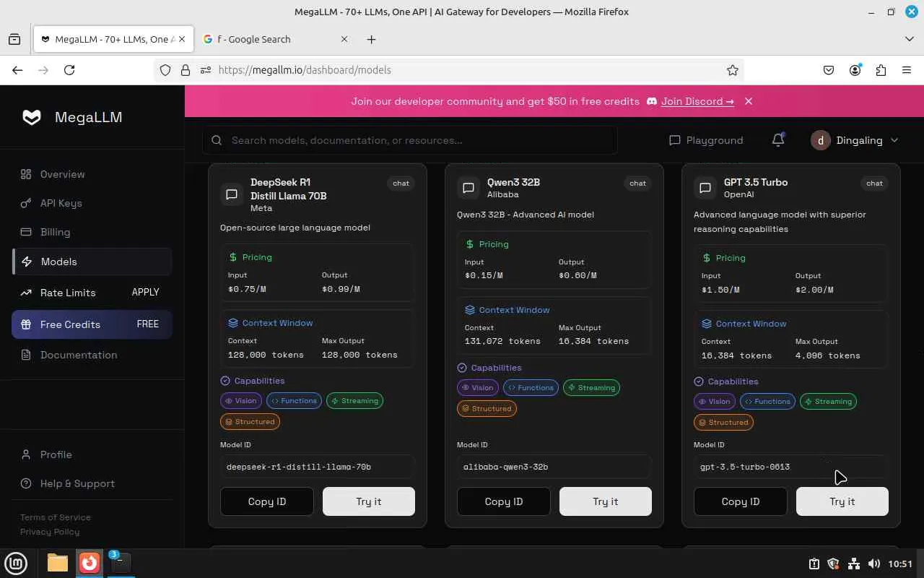Open the Pocket save icon
The width and height of the screenshot is (924, 578).
pyautogui.click(x=829, y=70)
